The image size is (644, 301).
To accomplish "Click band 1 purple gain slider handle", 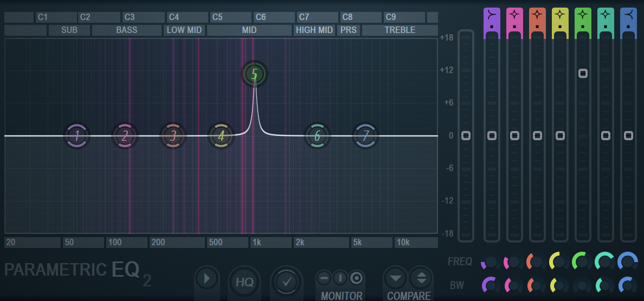I will tap(492, 135).
